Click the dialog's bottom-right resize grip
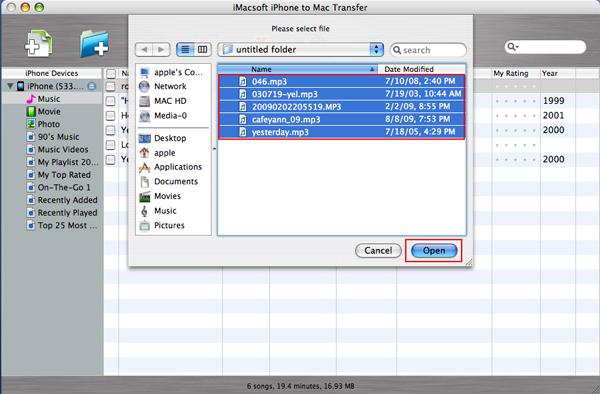This screenshot has height=394, width=600. [469, 262]
